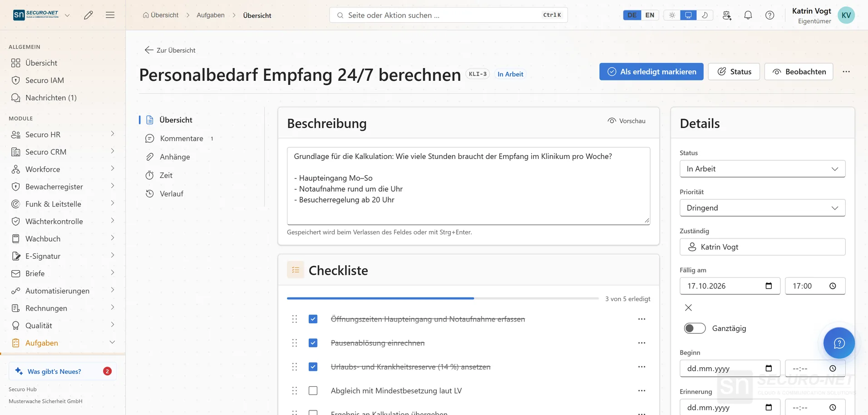Open the help question mark icon in top bar

770,15
